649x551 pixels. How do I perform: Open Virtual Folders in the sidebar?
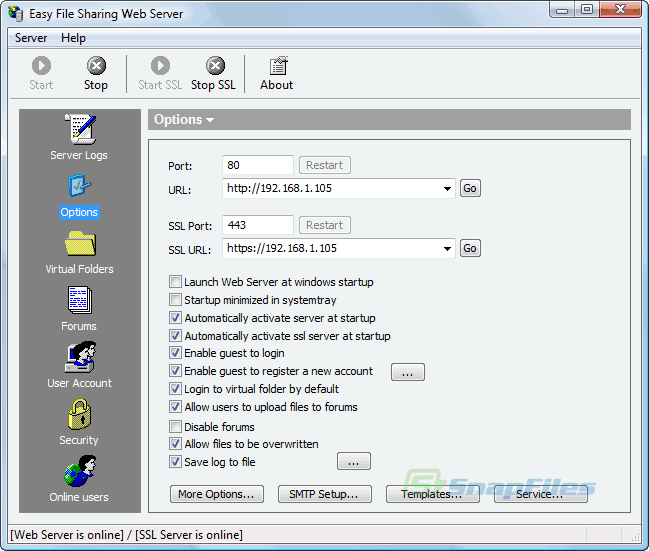click(79, 252)
